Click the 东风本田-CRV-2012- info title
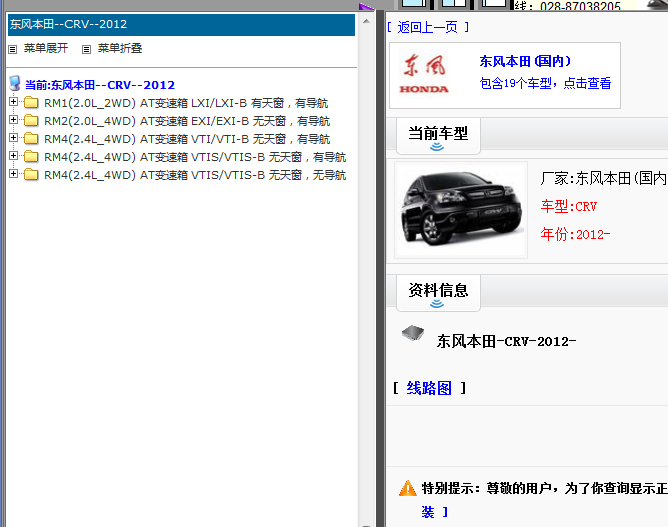The width and height of the screenshot is (668, 527). click(x=506, y=341)
